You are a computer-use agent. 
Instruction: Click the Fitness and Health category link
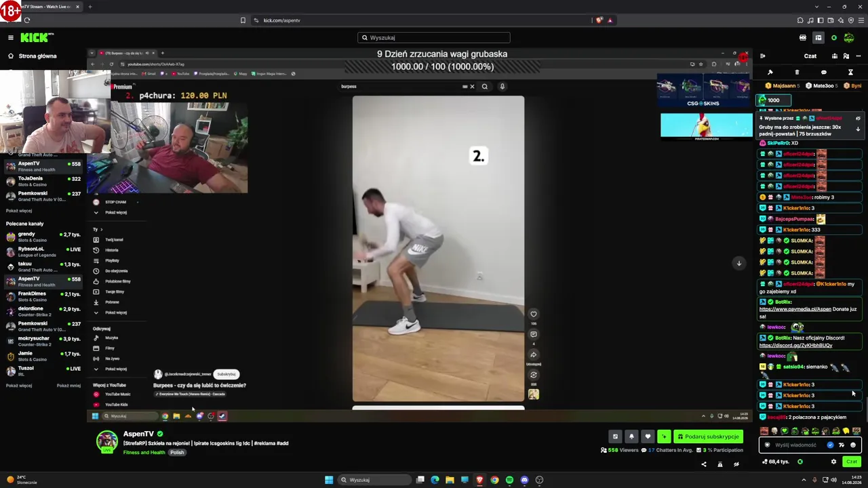click(x=144, y=452)
